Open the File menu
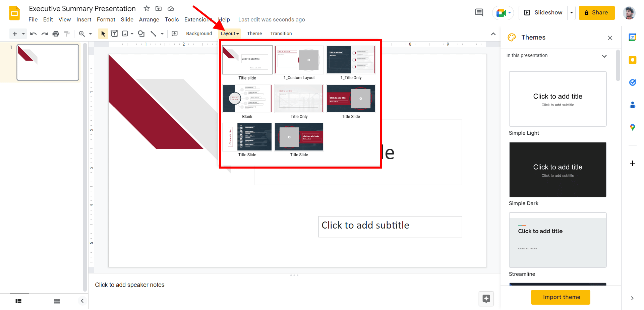This screenshot has height=310, width=644. click(33, 19)
